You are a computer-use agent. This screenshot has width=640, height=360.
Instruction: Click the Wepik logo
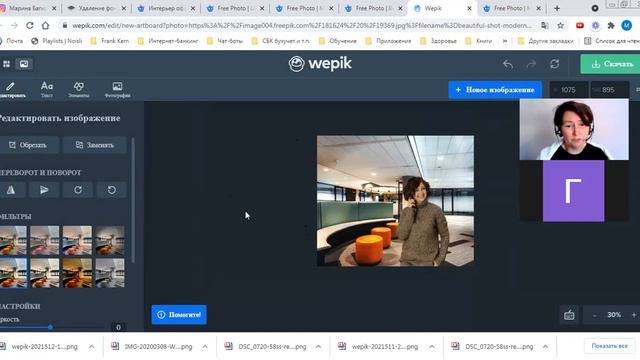pos(320,64)
